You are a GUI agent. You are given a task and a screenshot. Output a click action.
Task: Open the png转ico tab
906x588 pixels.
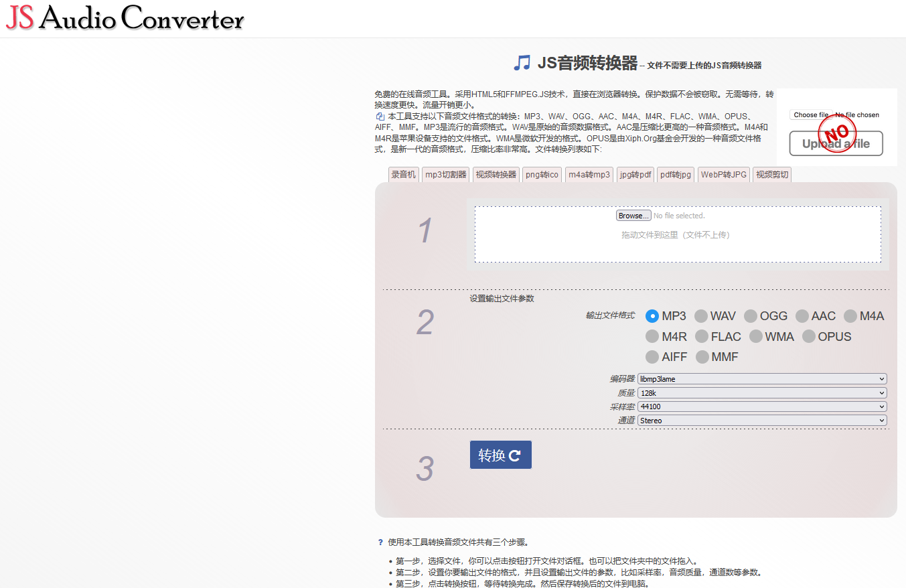[x=542, y=175]
